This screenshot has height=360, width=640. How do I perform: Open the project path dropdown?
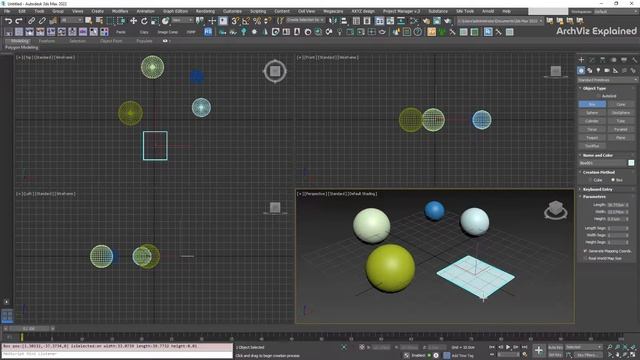click(500, 21)
